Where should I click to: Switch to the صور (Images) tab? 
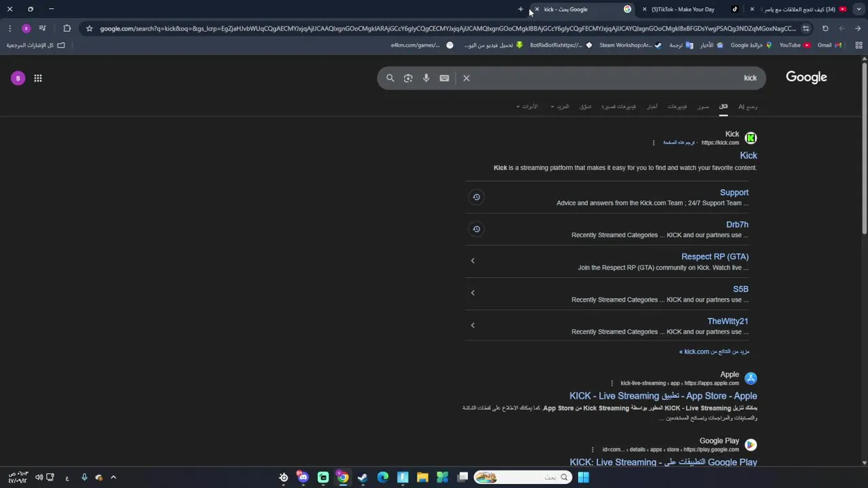pos(703,106)
